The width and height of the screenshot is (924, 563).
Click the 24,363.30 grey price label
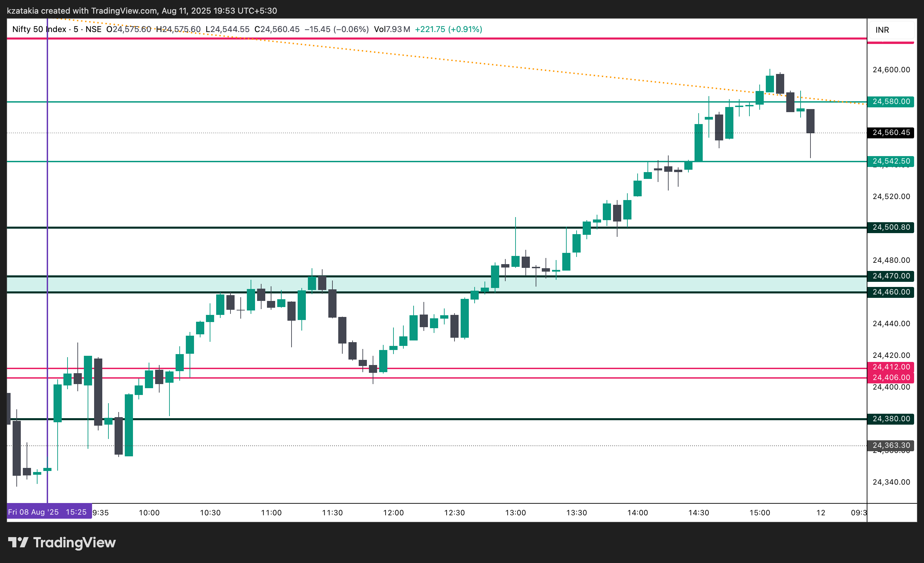click(890, 445)
